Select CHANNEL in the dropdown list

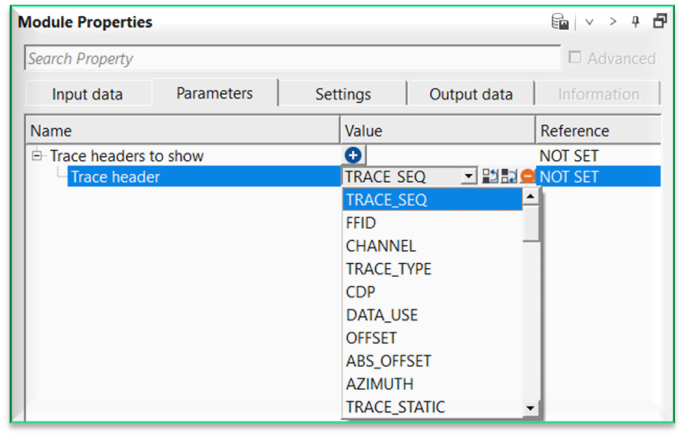(432, 246)
